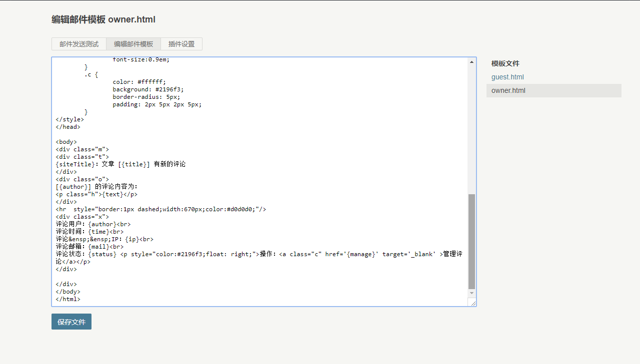Click the {siteTitle} line in the editor
This screenshot has height=364, width=640.
120,164
